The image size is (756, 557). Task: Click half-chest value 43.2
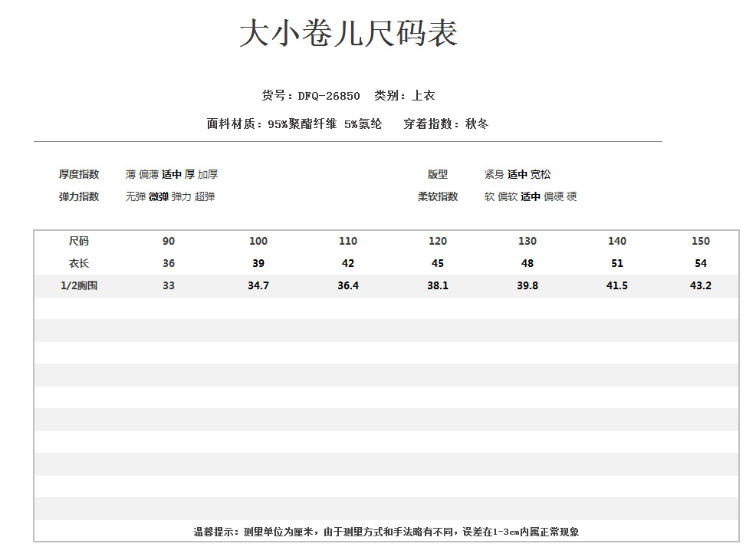pyautogui.click(x=701, y=285)
